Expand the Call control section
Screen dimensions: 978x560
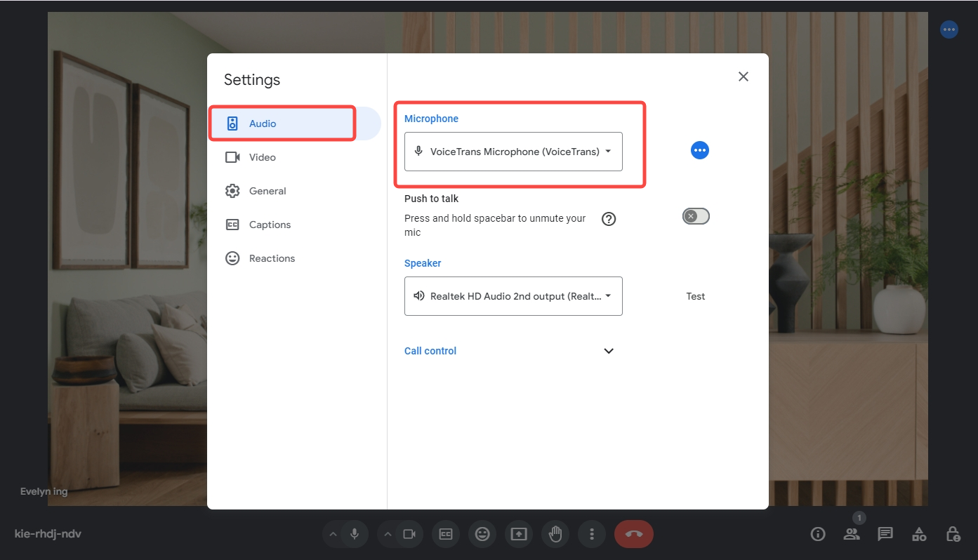pos(609,351)
